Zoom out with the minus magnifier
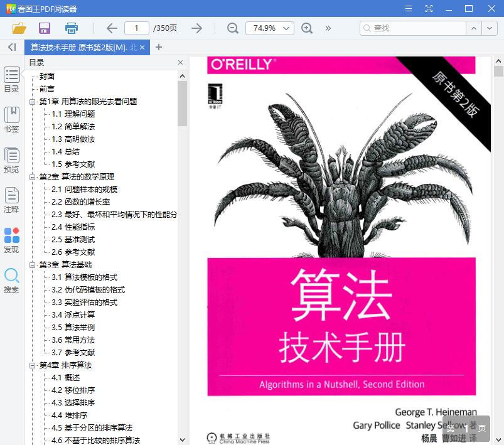The image size is (504, 445). [232, 28]
